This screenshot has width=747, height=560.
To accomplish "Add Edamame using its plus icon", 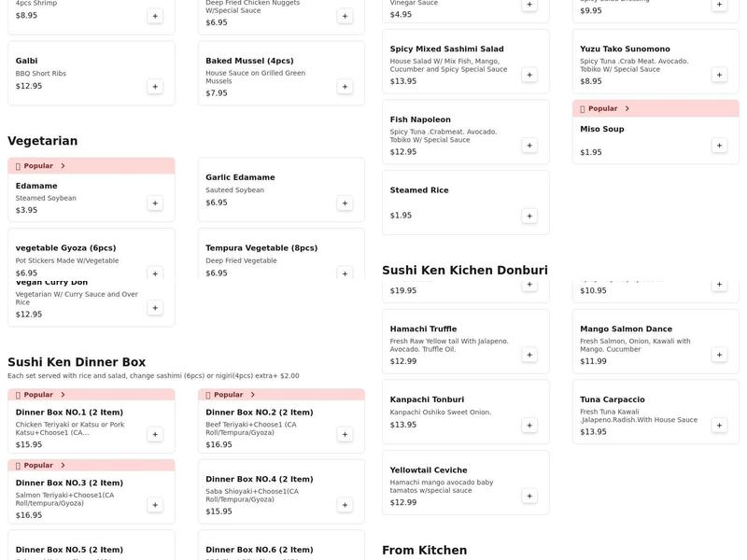I will [x=156, y=202].
